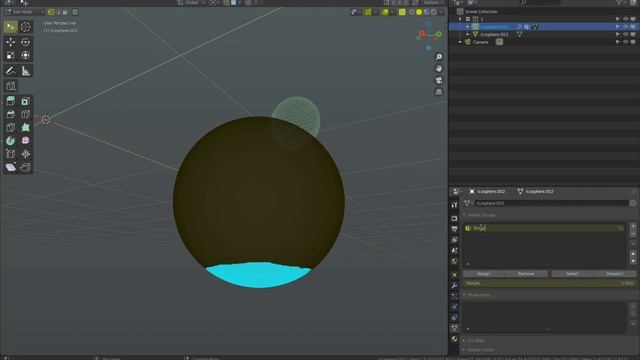Open the Modifier properties wrench tab
This screenshot has width=640, height=360.
[x=454, y=285]
